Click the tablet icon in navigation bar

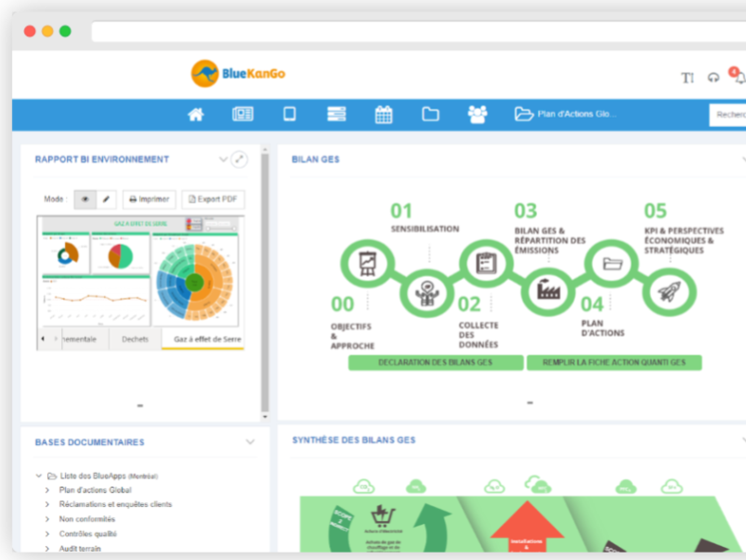pos(289,114)
